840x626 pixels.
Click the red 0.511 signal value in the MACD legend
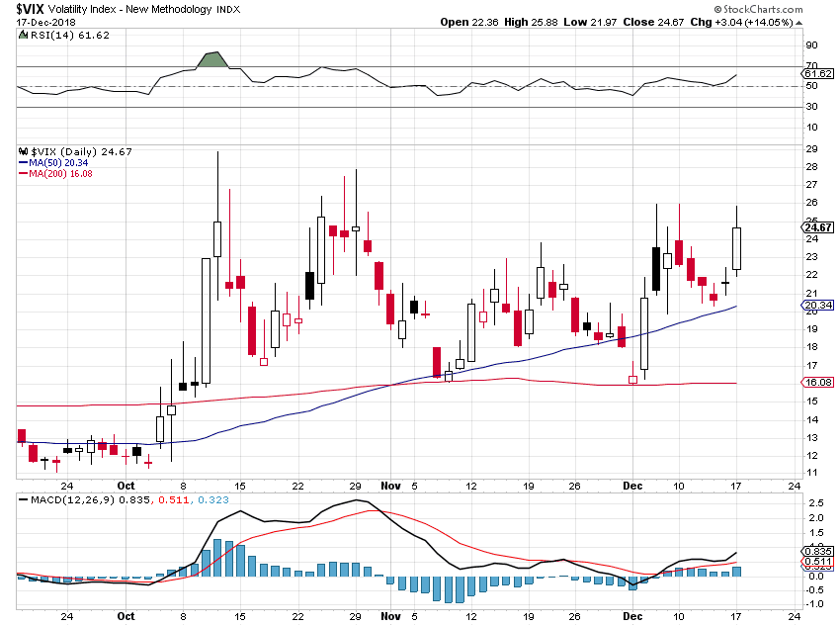[x=174, y=499]
